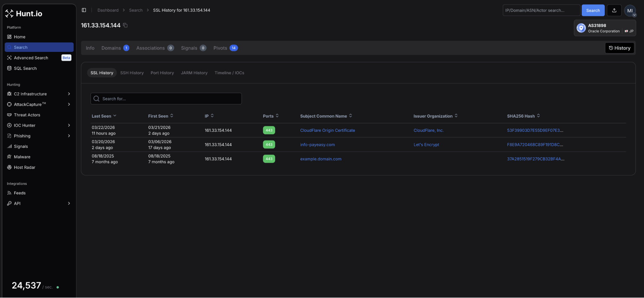Switch to the JARM History tab
This screenshot has height=298, width=644.
(x=194, y=73)
